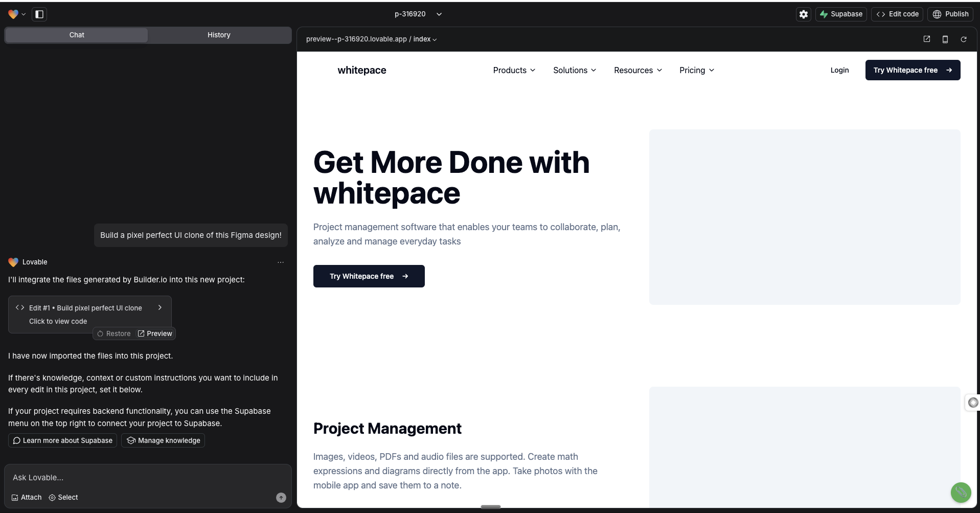Image resolution: width=980 pixels, height=513 pixels.
Task: Switch to the History tab
Action: point(218,35)
